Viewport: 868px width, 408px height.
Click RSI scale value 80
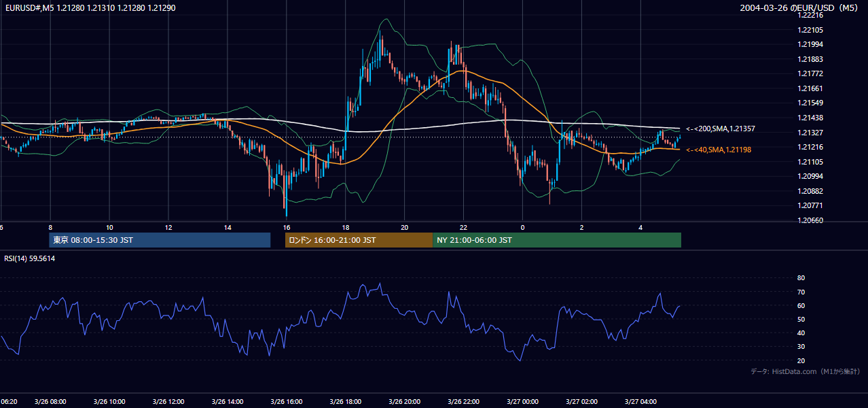click(x=801, y=278)
